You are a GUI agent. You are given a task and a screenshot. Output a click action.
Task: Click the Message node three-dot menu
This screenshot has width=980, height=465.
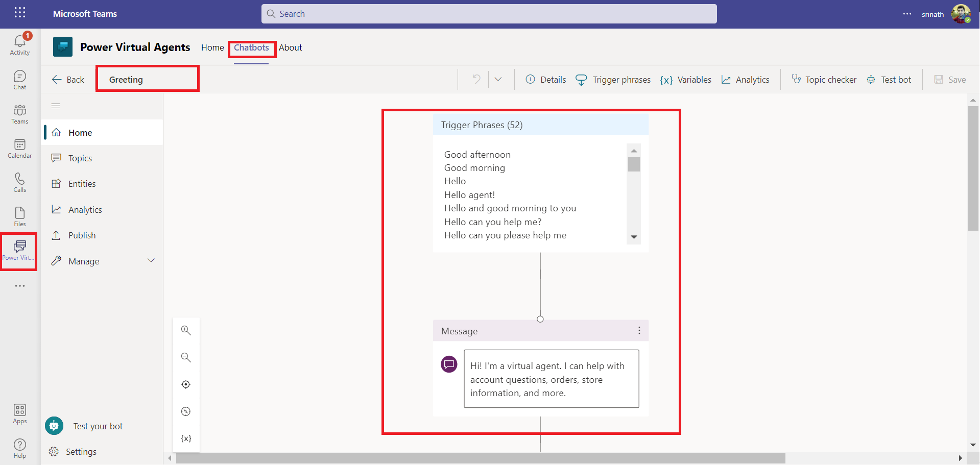click(x=639, y=331)
